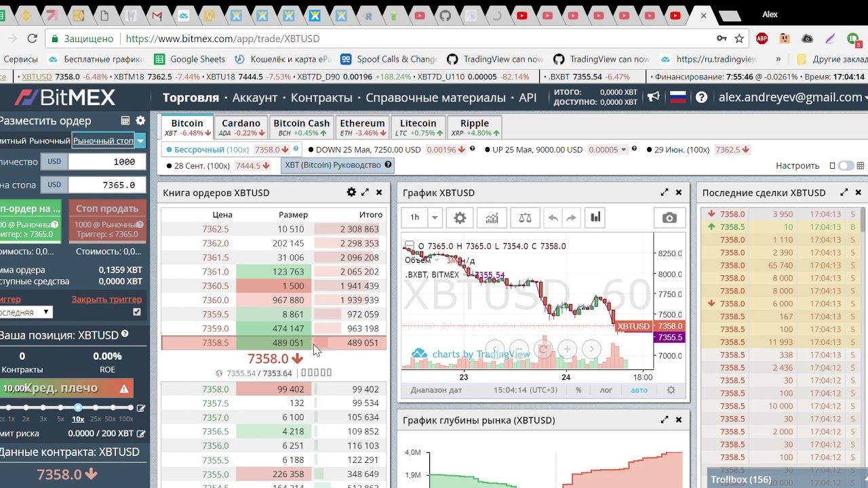Edit risk limit 200 XBT icon
This screenshot has height=488, width=868.
pyautogui.click(x=141, y=434)
